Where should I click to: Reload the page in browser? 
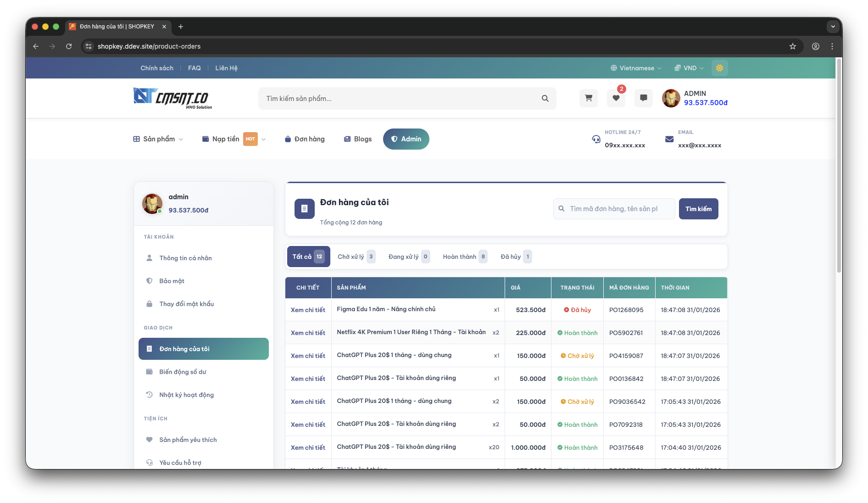coord(69,46)
